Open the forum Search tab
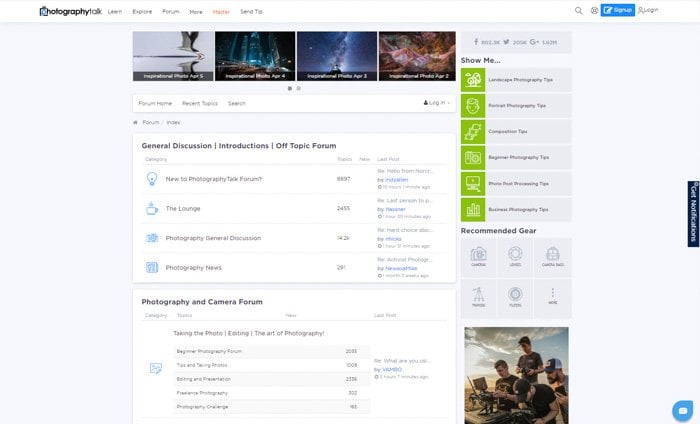 pyautogui.click(x=237, y=104)
